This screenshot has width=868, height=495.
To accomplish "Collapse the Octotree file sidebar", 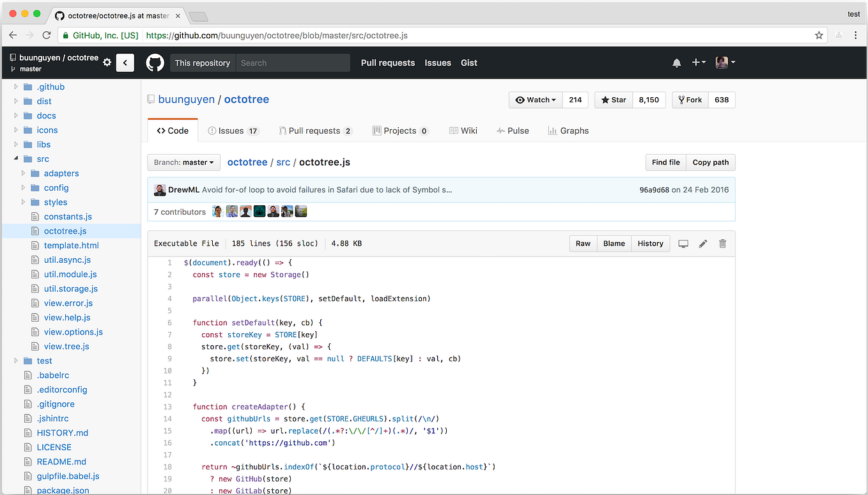I will pyautogui.click(x=125, y=63).
